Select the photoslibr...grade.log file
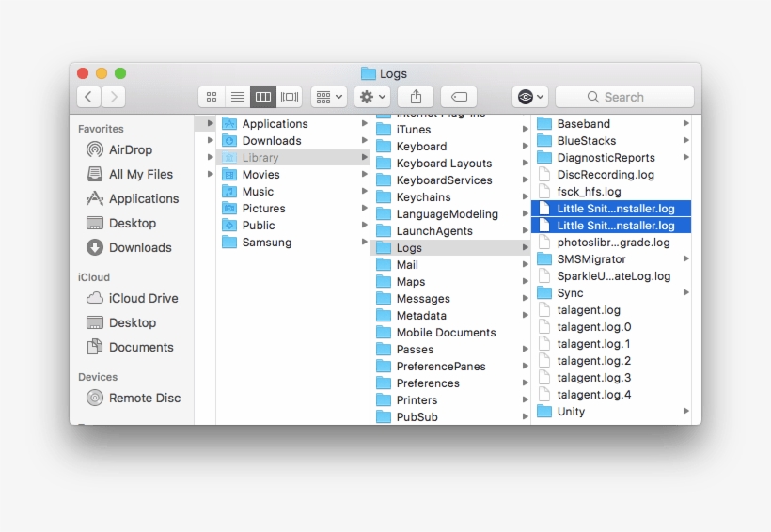The height and width of the screenshot is (532, 771). [611, 243]
